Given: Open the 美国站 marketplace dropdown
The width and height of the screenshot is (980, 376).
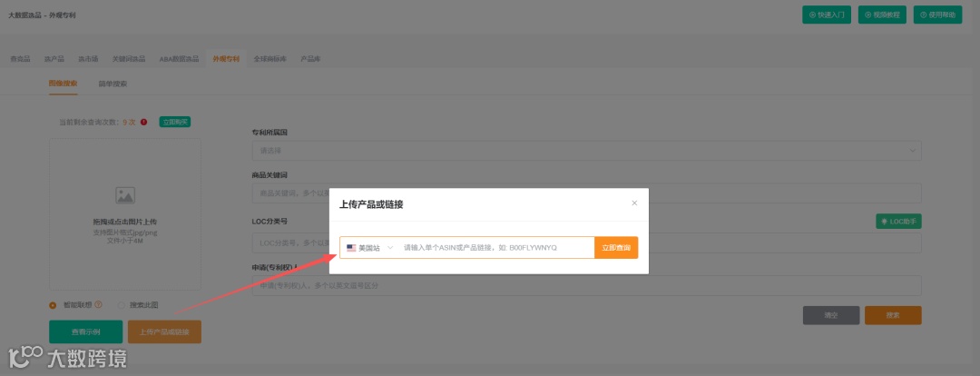Looking at the screenshot, I should (x=369, y=248).
